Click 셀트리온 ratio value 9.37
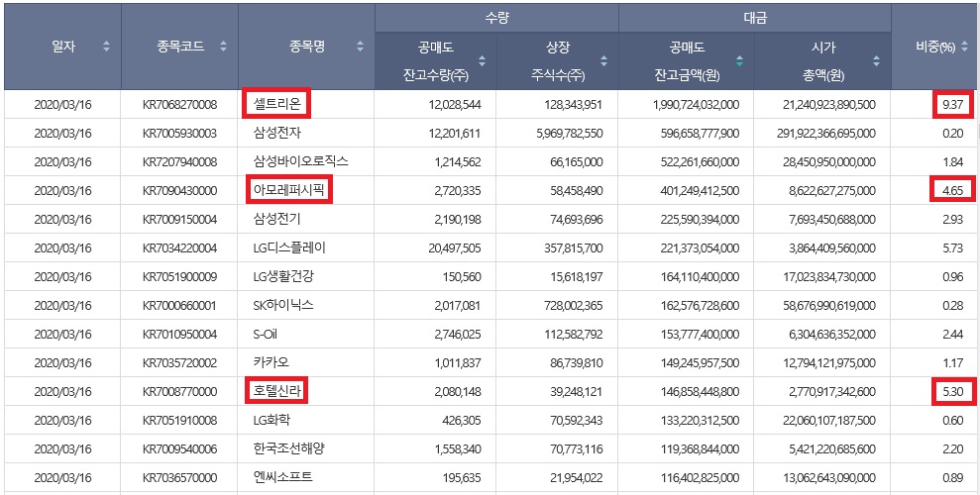The image size is (980, 495). 952,104
